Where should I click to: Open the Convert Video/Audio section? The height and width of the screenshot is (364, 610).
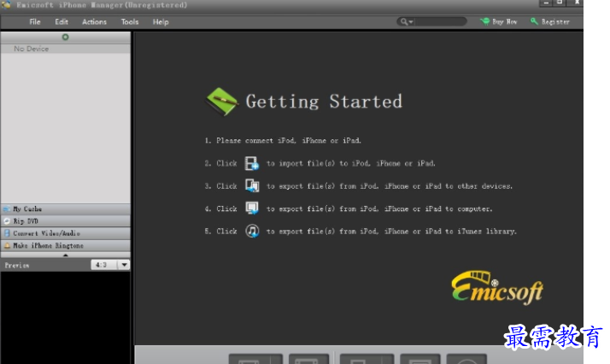pyautogui.click(x=65, y=233)
